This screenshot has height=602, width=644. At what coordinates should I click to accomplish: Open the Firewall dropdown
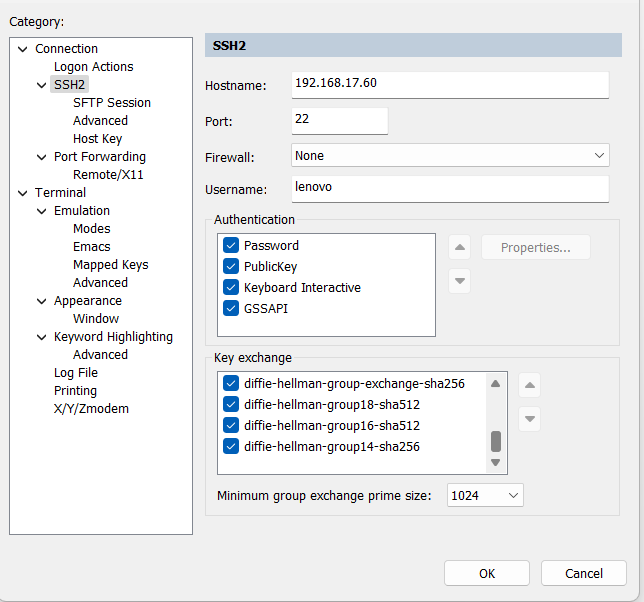[450, 155]
